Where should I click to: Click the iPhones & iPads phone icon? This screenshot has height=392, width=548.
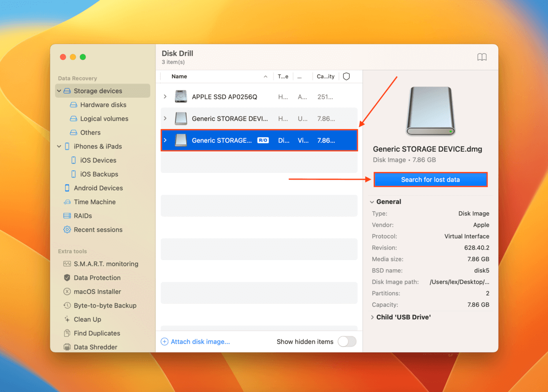pos(67,146)
